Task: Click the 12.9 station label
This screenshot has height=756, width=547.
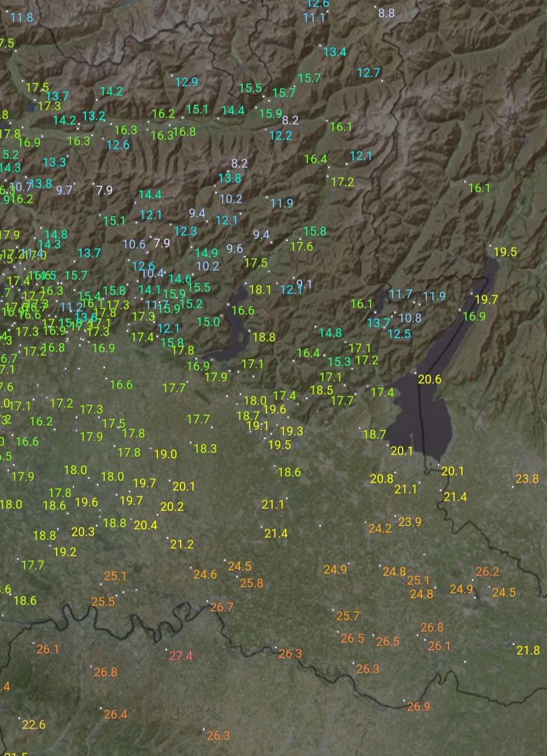Action: tap(186, 82)
